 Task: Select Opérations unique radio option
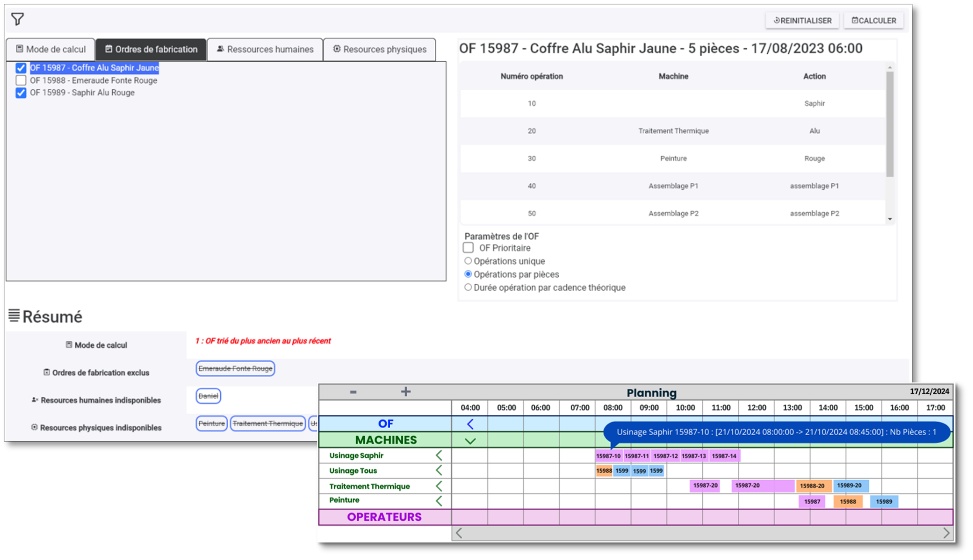click(468, 261)
